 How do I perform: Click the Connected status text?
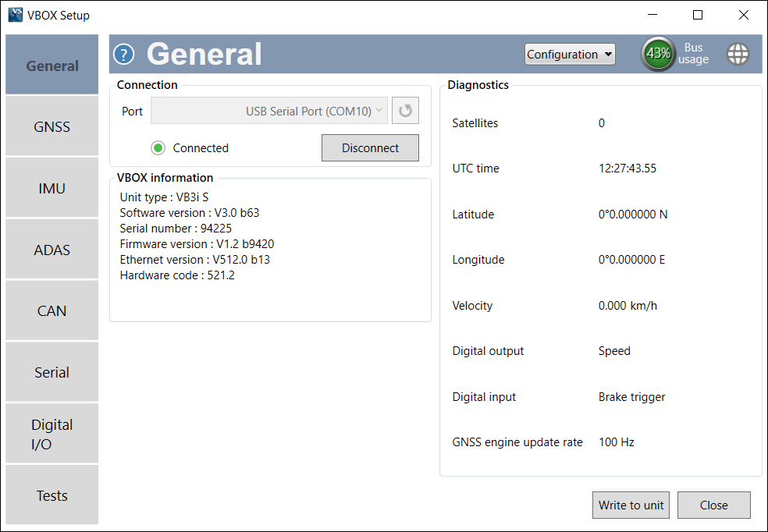coord(201,147)
